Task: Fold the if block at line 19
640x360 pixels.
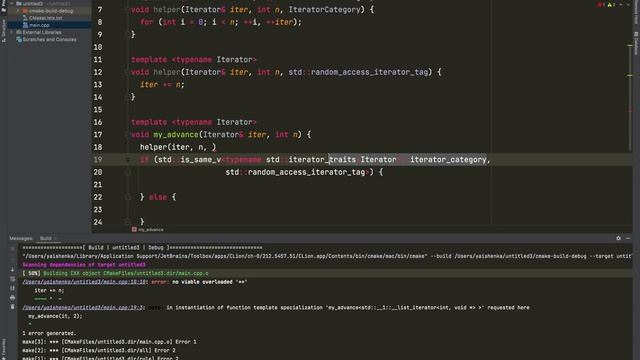Action: (127, 160)
